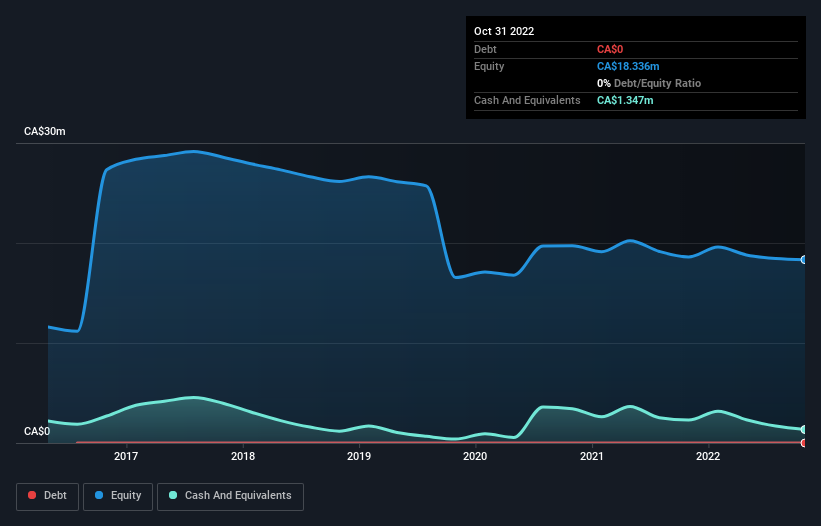Select the 2021 x-axis label
This screenshot has height=526, width=821.
tap(592, 456)
